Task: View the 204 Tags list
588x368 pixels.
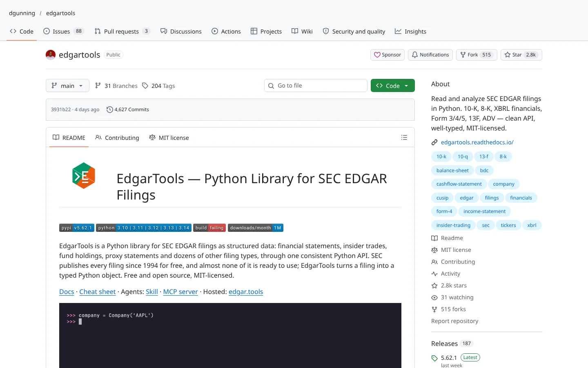Action: [x=158, y=86]
